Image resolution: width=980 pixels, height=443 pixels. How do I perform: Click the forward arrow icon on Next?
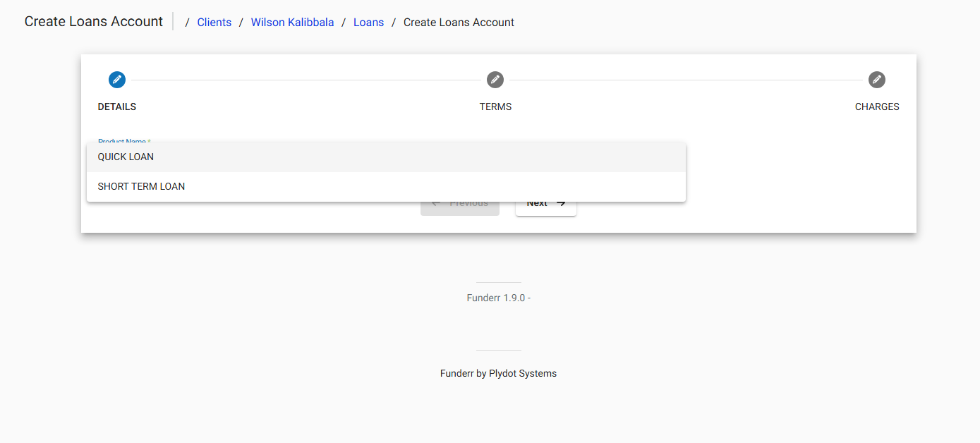coord(560,202)
